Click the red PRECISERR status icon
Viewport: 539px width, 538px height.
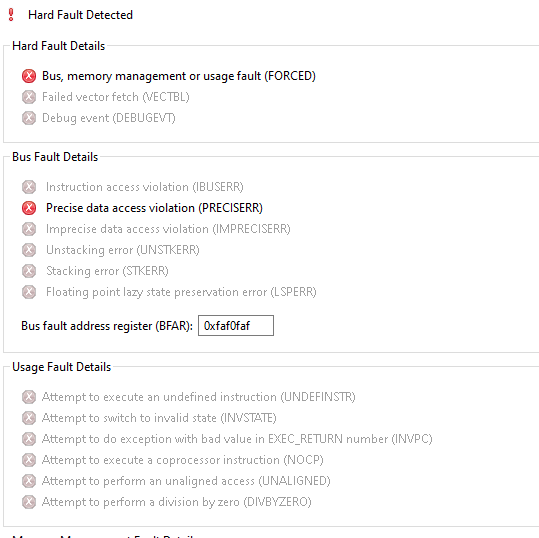click(x=29, y=208)
